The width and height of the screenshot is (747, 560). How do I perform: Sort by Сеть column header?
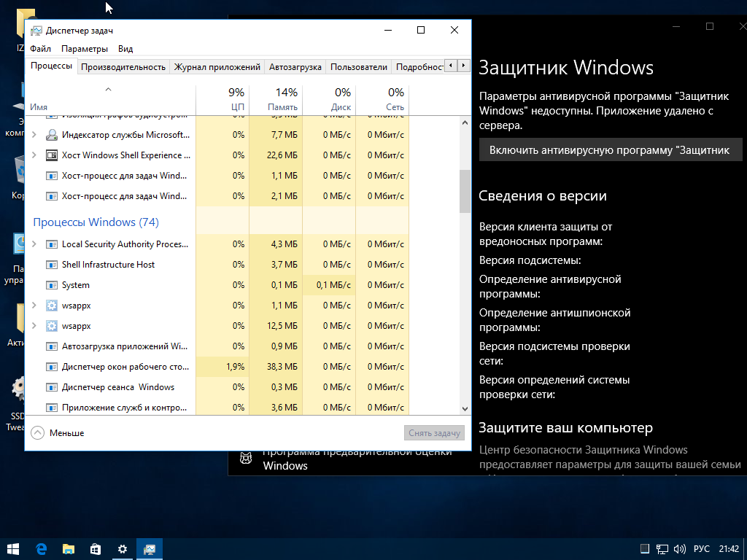pos(382,99)
